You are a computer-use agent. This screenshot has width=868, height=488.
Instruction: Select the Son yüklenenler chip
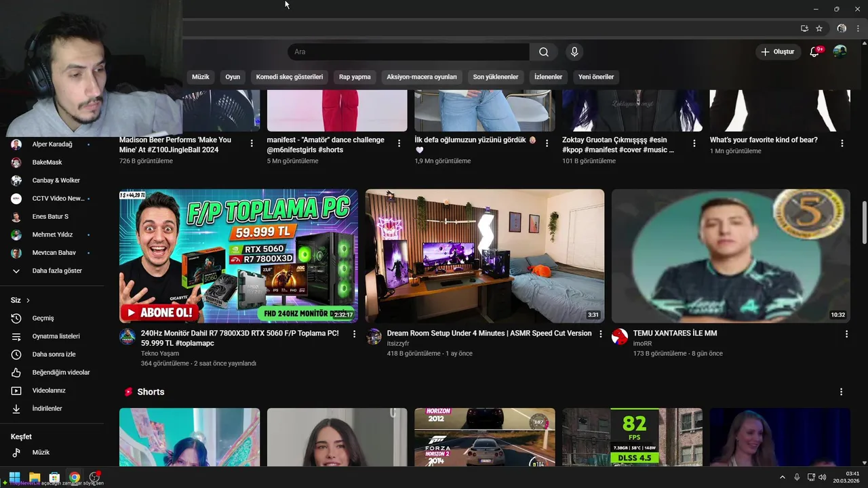click(x=496, y=77)
